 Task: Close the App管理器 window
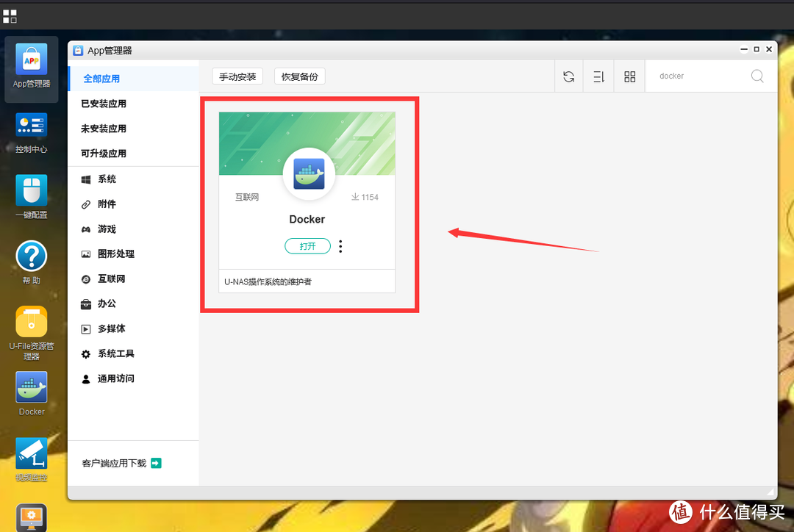769,49
